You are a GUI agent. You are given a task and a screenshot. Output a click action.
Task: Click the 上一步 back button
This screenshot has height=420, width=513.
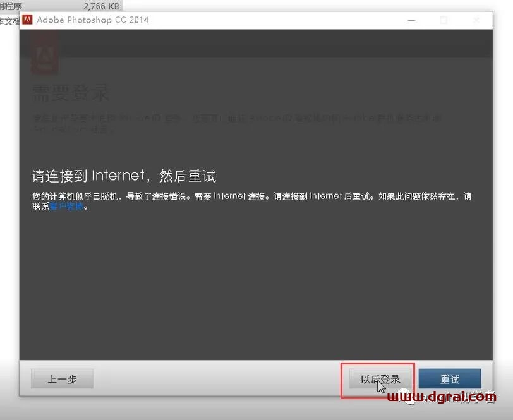pos(62,379)
